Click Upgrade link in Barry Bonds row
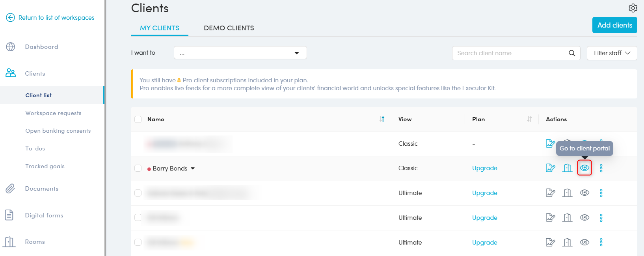This screenshot has width=644, height=256. (484, 168)
